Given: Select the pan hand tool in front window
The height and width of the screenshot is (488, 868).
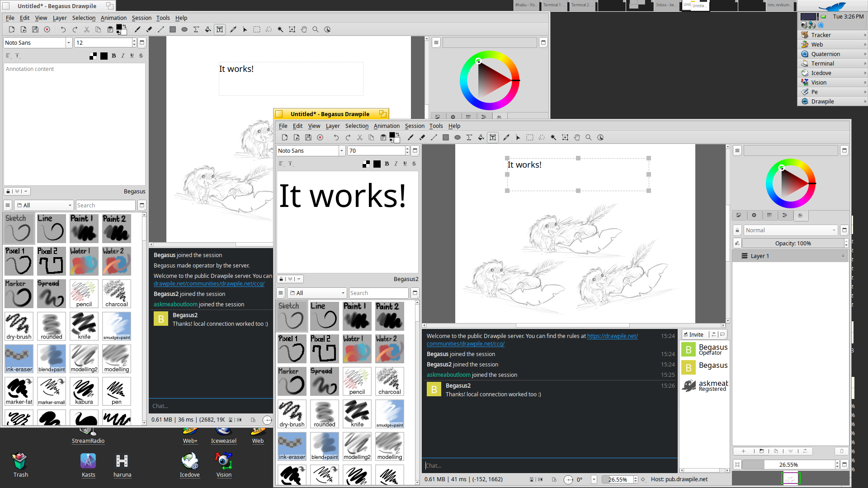Looking at the screenshot, I should point(577,137).
